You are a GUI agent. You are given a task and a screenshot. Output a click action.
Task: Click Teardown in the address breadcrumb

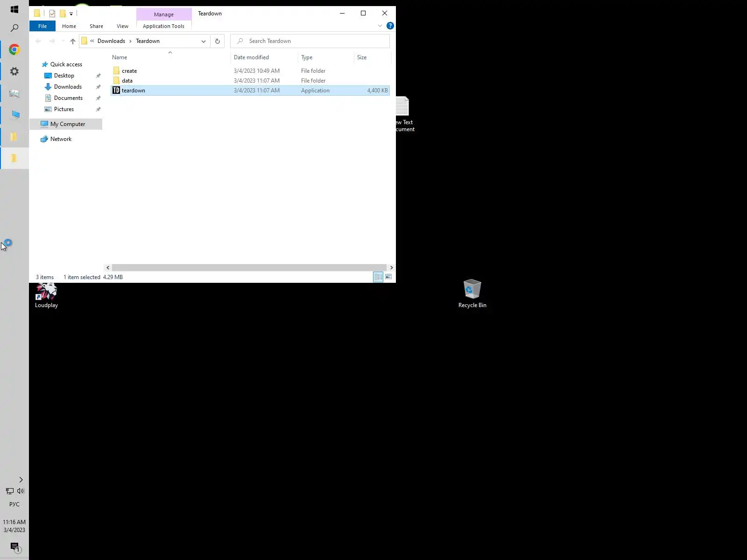click(148, 41)
